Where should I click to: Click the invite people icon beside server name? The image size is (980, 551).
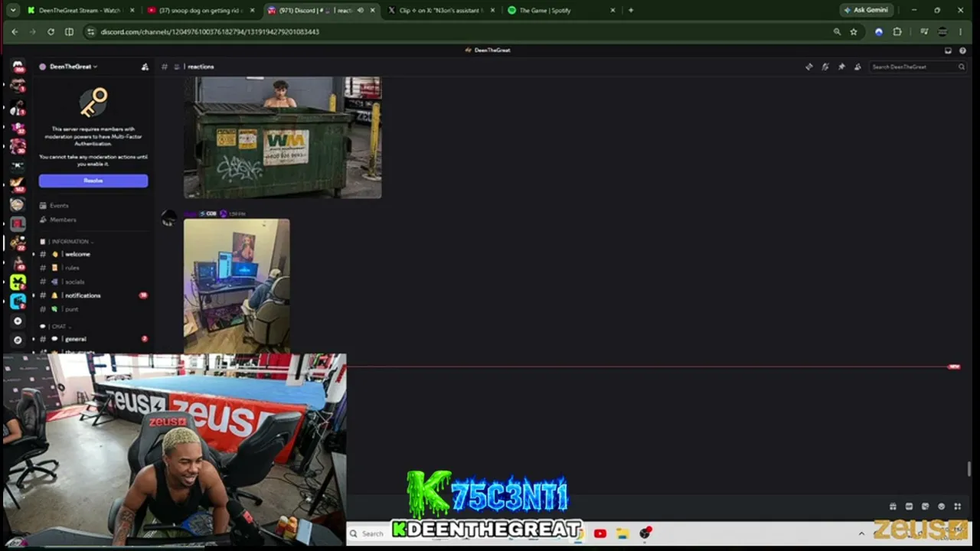[145, 67]
